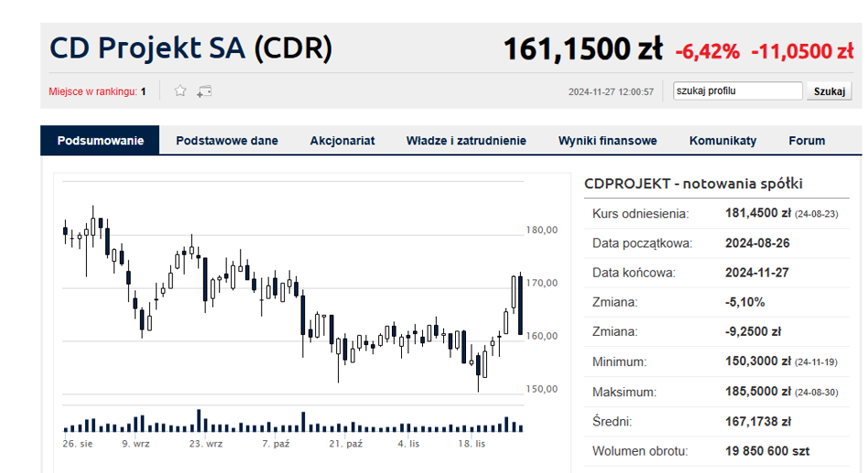
Task: Click the '9. wrz' date label on chart
Action: [136, 444]
